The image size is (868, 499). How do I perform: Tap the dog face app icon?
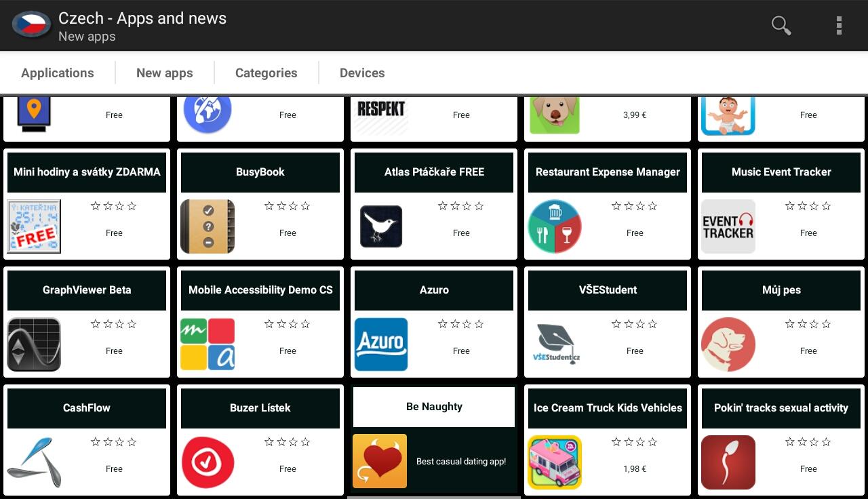[555, 115]
